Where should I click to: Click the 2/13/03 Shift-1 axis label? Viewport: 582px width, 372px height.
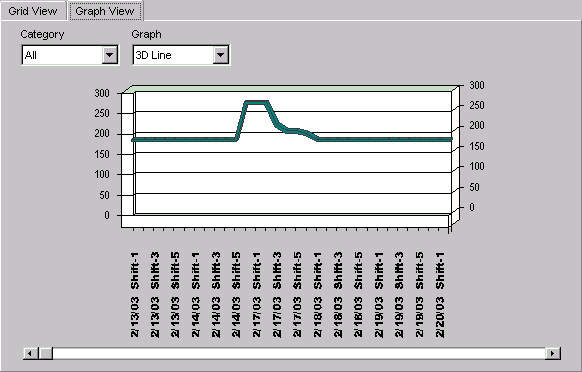[x=134, y=295]
